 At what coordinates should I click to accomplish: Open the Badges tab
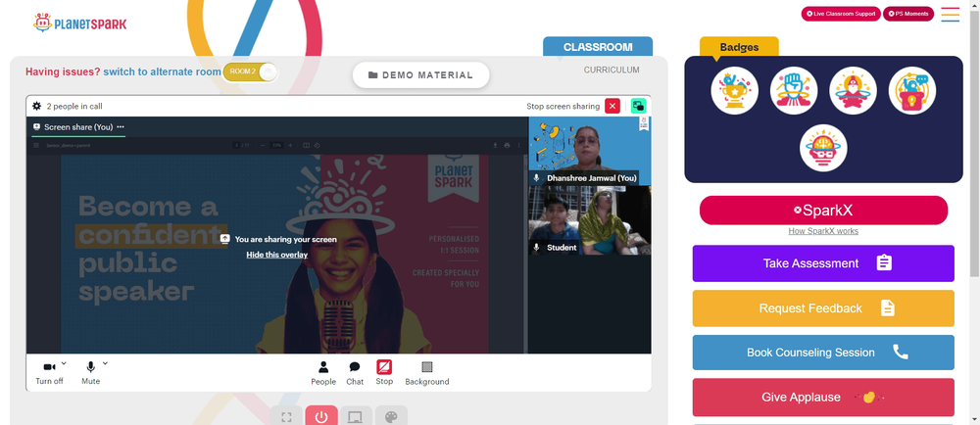click(739, 47)
